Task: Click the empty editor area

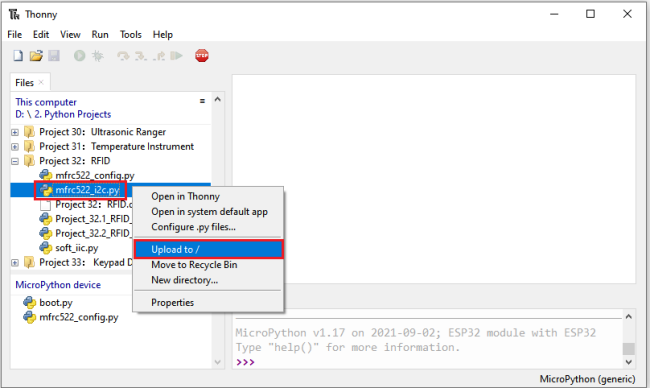Action: [x=434, y=179]
